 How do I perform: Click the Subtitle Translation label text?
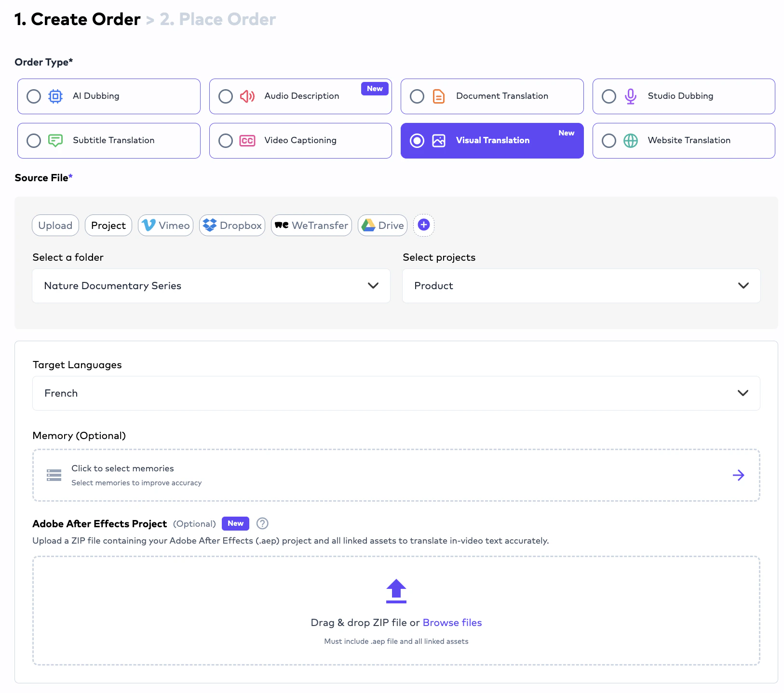point(114,140)
